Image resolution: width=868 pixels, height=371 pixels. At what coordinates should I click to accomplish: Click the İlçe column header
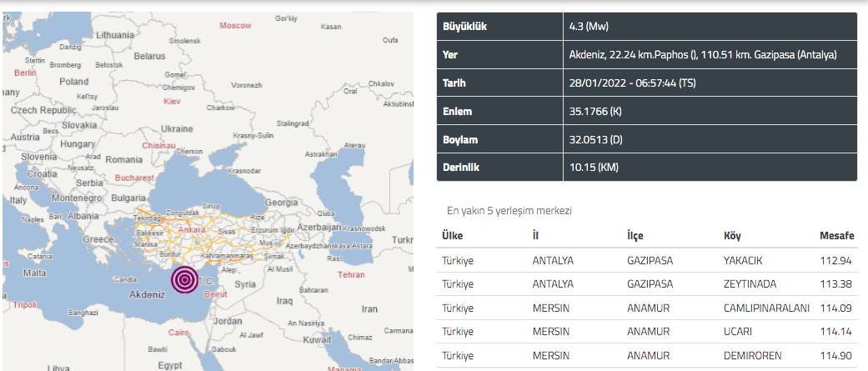pyautogui.click(x=635, y=236)
